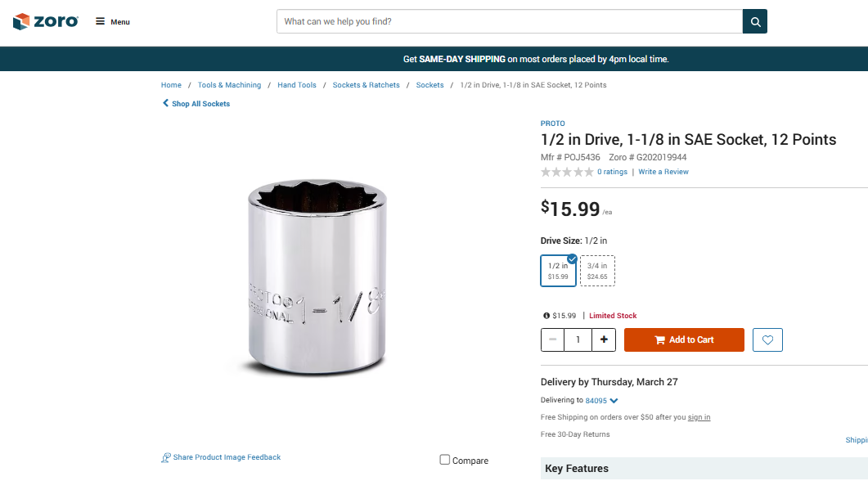Open Hand Tools breadcrumb
This screenshot has width=868, height=481.
point(297,85)
